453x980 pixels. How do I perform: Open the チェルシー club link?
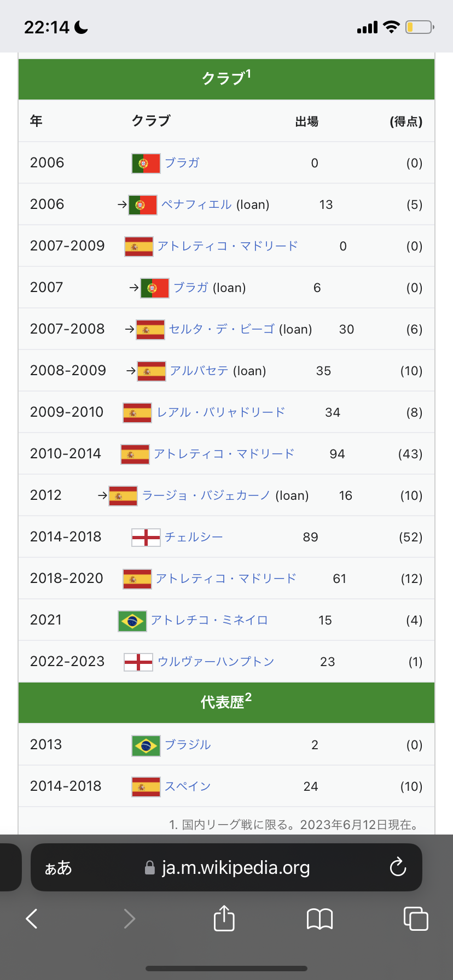pos(194,537)
